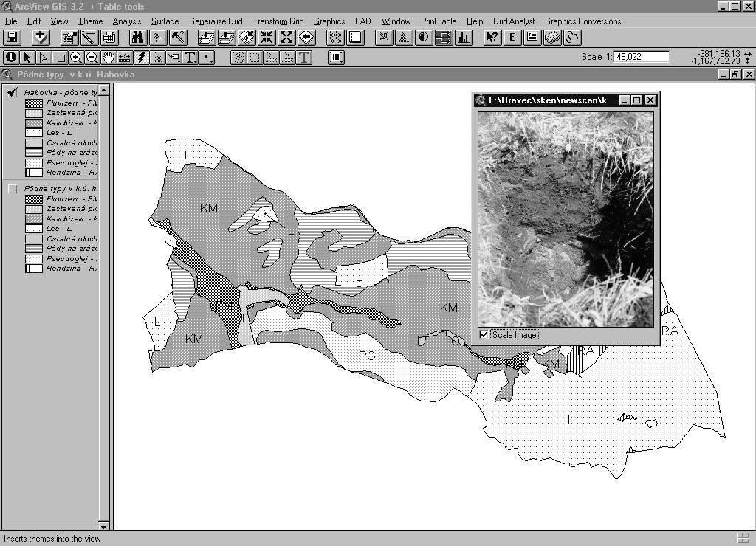The height and width of the screenshot is (546, 756).
Task: Open the Theme menu
Action: [x=90, y=21]
